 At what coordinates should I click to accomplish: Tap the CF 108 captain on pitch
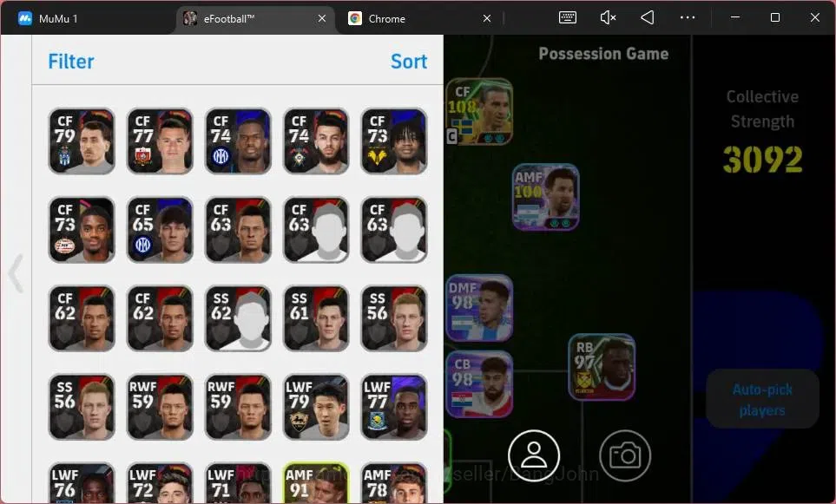(479, 112)
